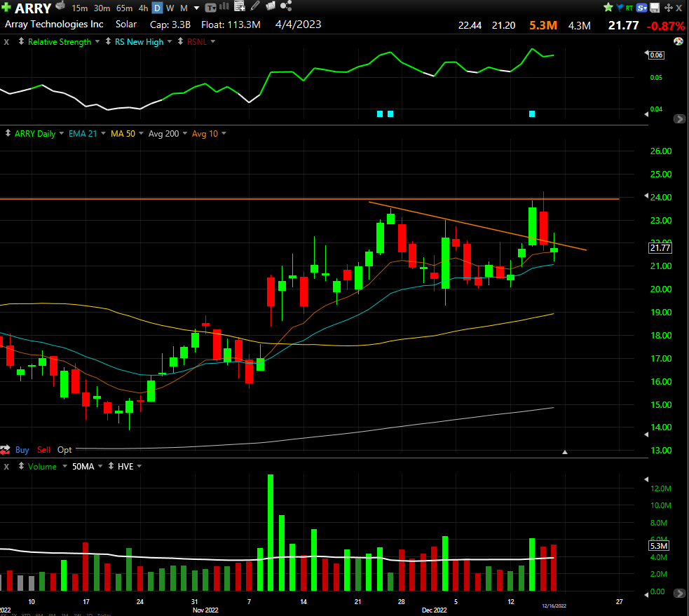The height and width of the screenshot is (616, 689).
Task: Expand the Volume dropdown arrow
Action: pyautogui.click(x=64, y=466)
